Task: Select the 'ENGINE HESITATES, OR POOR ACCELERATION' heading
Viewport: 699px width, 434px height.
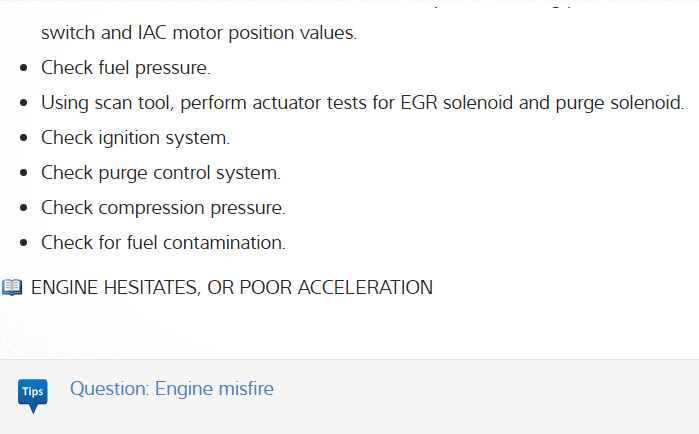Action: 232,288
